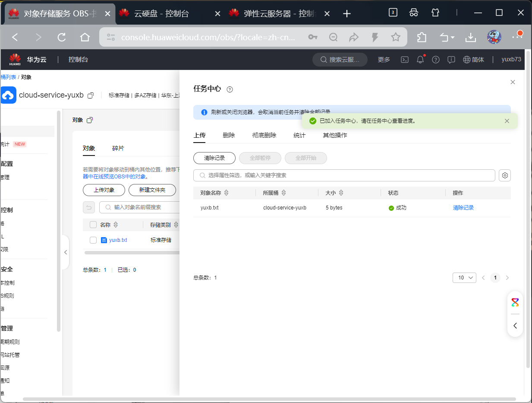
Task: Switch to the 统计 tab
Action: point(299,135)
